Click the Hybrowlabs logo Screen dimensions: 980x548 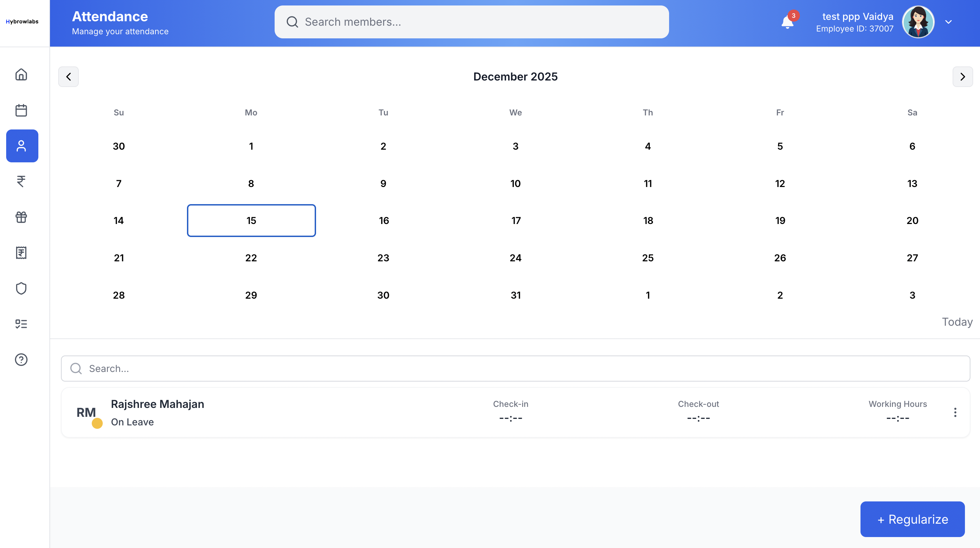tap(22, 22)
